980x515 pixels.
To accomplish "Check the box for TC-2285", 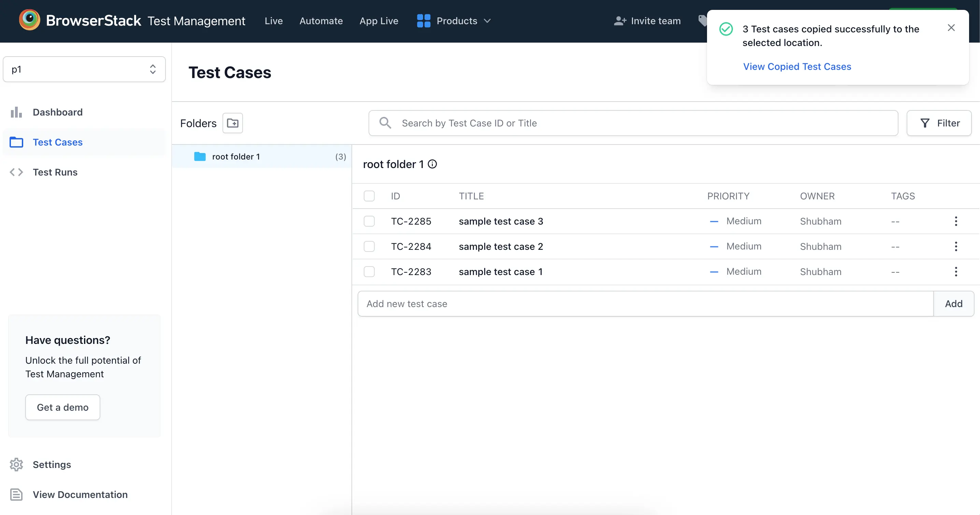I will click(369, 221).
